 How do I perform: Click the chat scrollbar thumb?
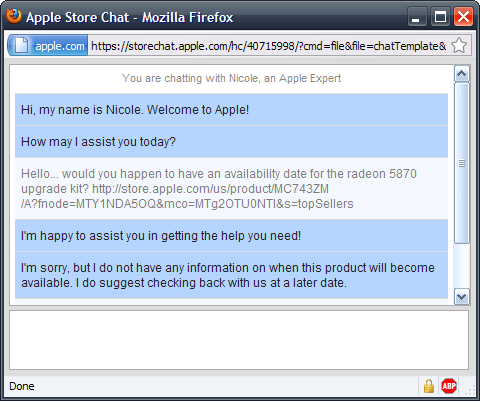[462, 163]
